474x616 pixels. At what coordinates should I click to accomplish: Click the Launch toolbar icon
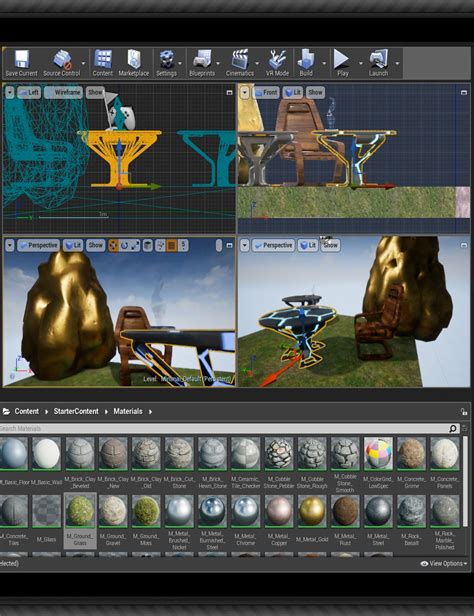[x=378, y=63]
